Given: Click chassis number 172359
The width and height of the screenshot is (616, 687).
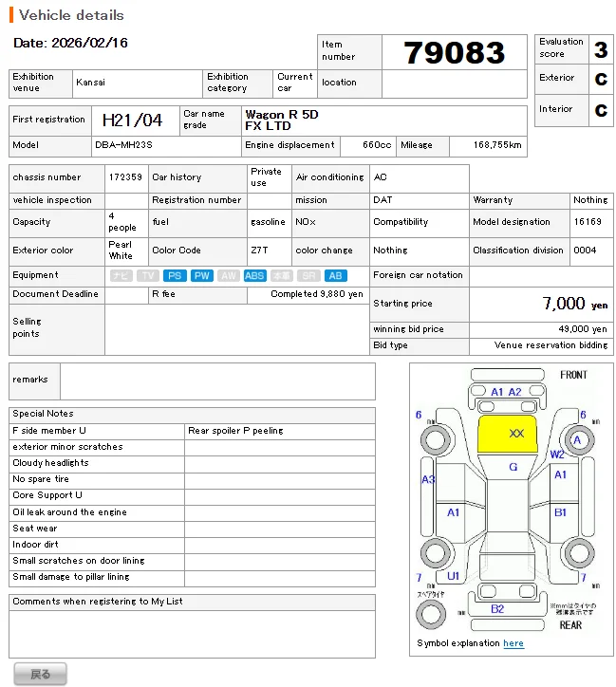Looking at the screenshot, I should click(x=125, y=177).
